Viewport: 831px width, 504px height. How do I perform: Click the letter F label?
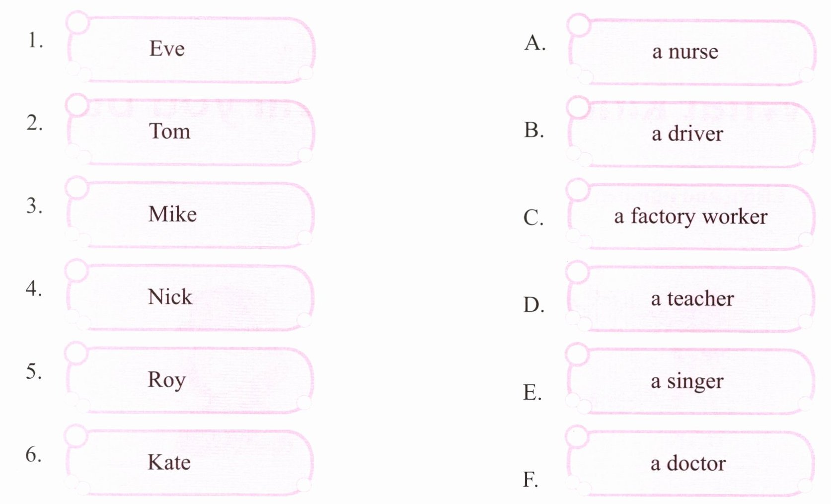pos(530,480)
